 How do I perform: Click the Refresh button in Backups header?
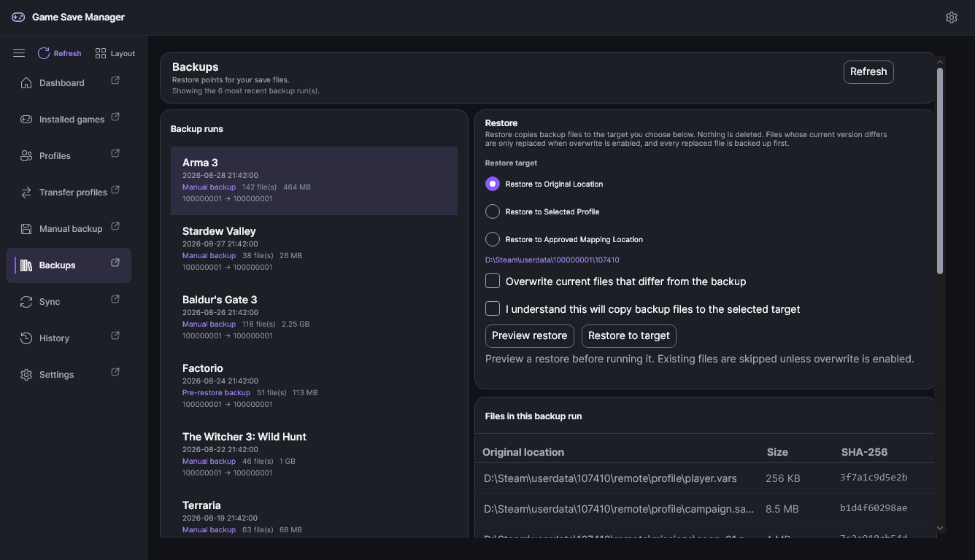868,71
